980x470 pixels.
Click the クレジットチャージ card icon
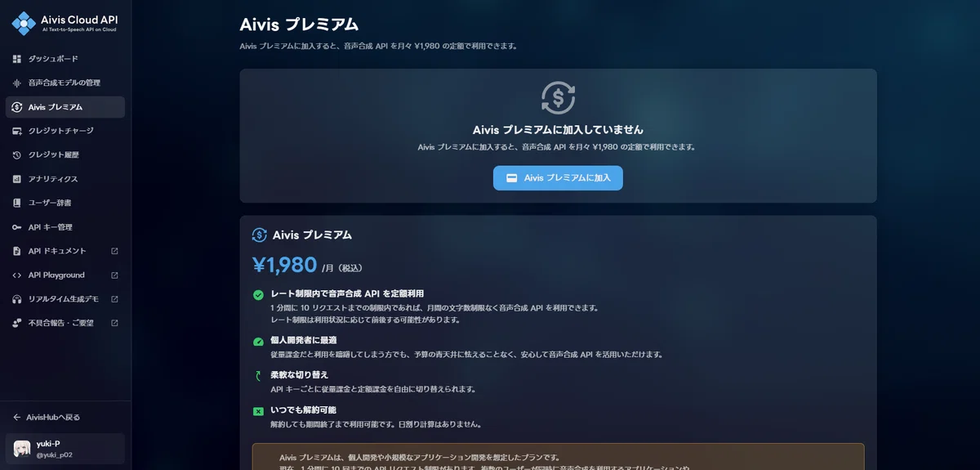(17, 131)
